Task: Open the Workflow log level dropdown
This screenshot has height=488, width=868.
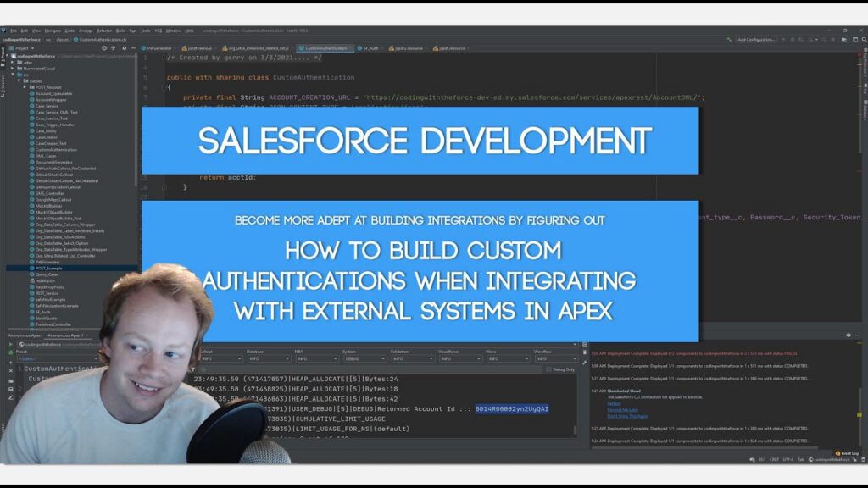Action: coord(556,358)
